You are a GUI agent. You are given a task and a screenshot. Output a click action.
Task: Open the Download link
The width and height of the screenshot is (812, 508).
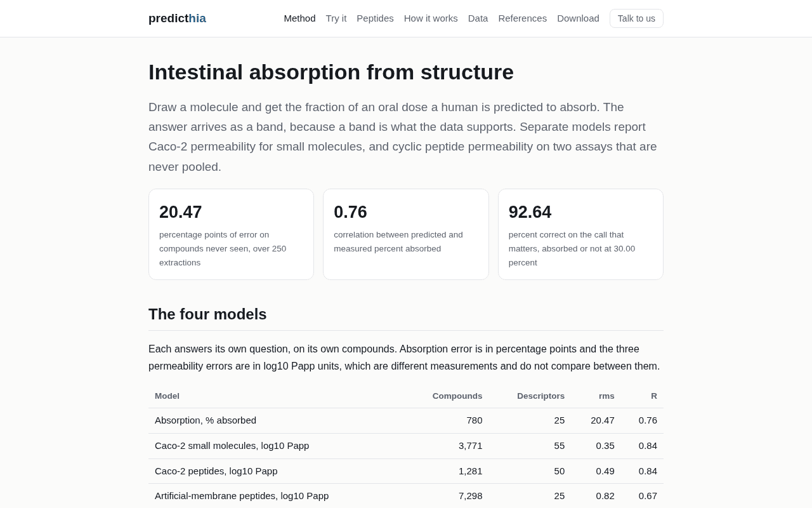coord(578,18)
